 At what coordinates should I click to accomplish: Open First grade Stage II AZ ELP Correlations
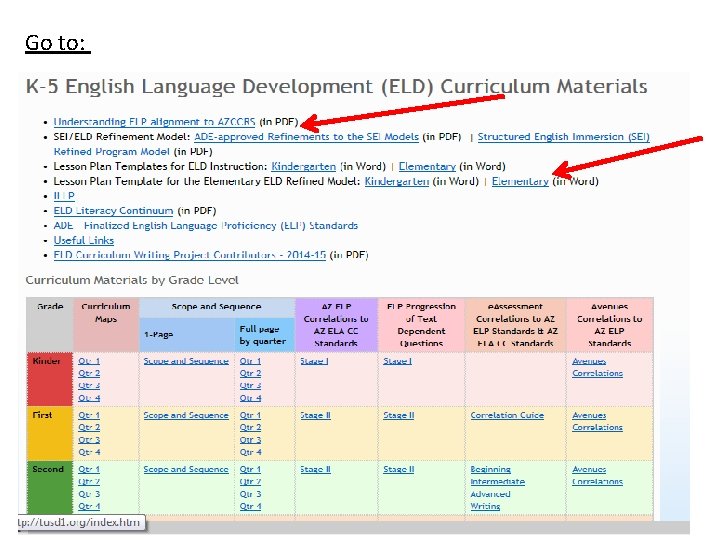(x=315, y=416)
